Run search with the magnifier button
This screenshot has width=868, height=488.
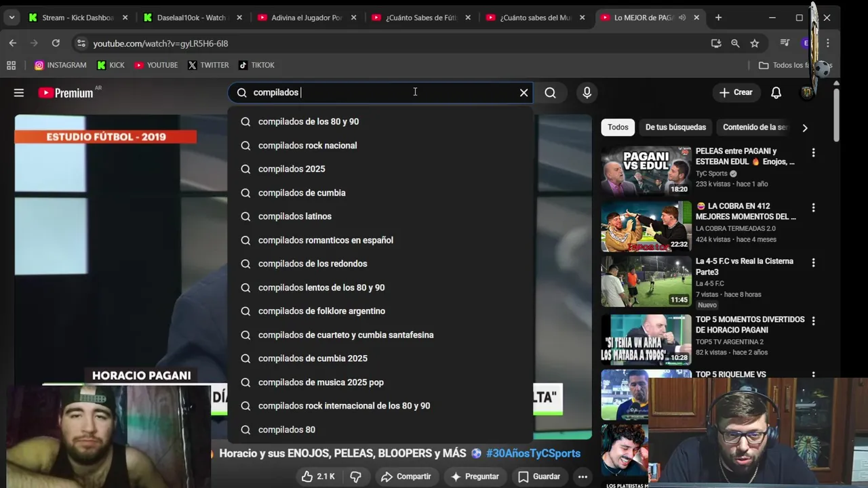tap(551, 93)
